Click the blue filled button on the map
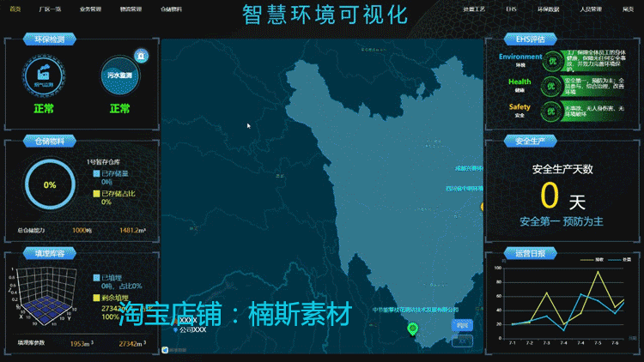Image resolution: width=644 pixels, height=362 pixels. tap(462, 325)
